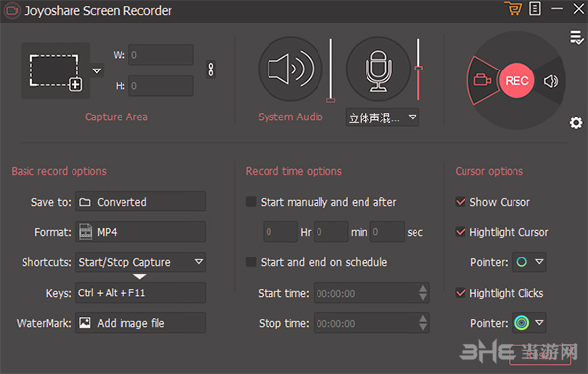
Task: Click the Cursor options heading
Action: pyautogui.click(x=489, y=171)
